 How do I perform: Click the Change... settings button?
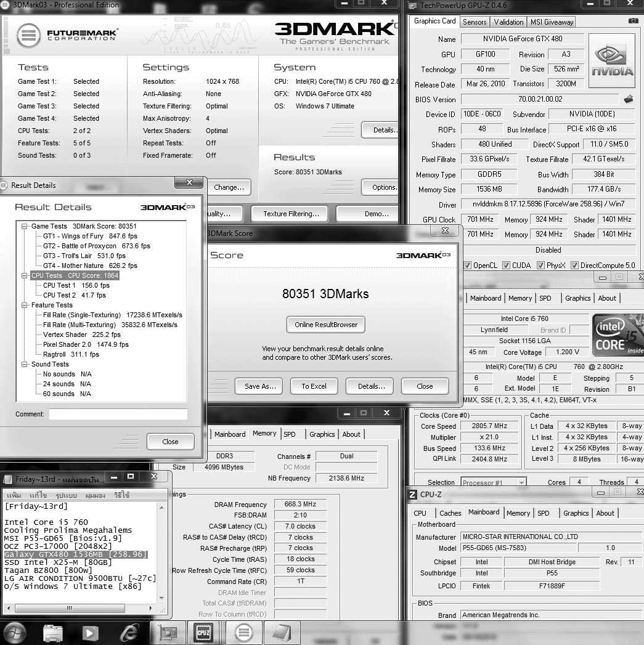[229, 187]
